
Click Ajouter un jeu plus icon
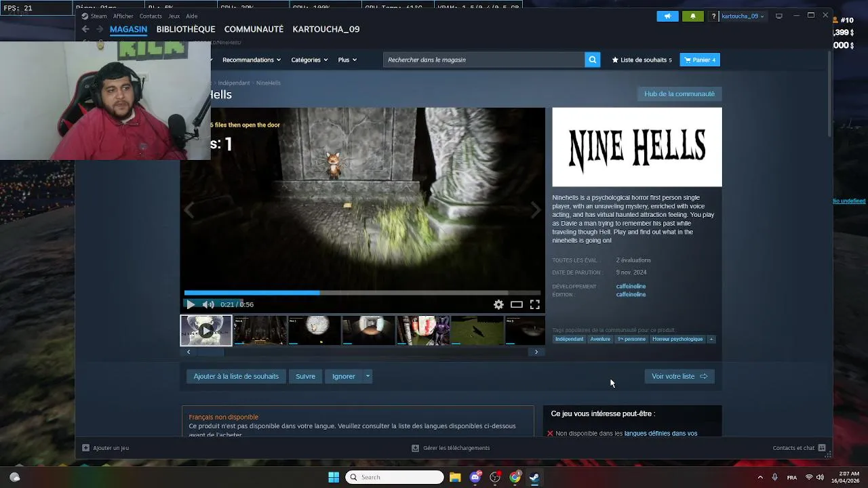[85, 448]
